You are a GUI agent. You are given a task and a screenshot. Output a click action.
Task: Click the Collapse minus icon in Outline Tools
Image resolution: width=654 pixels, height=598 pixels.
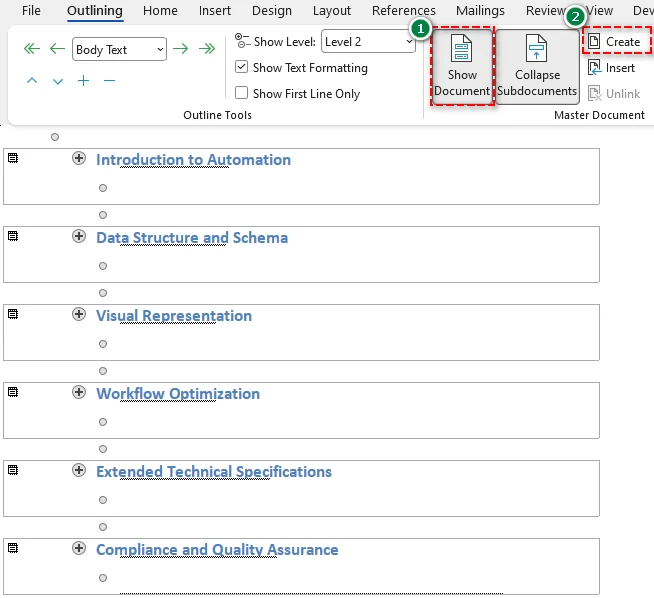[x=109, y=80]
